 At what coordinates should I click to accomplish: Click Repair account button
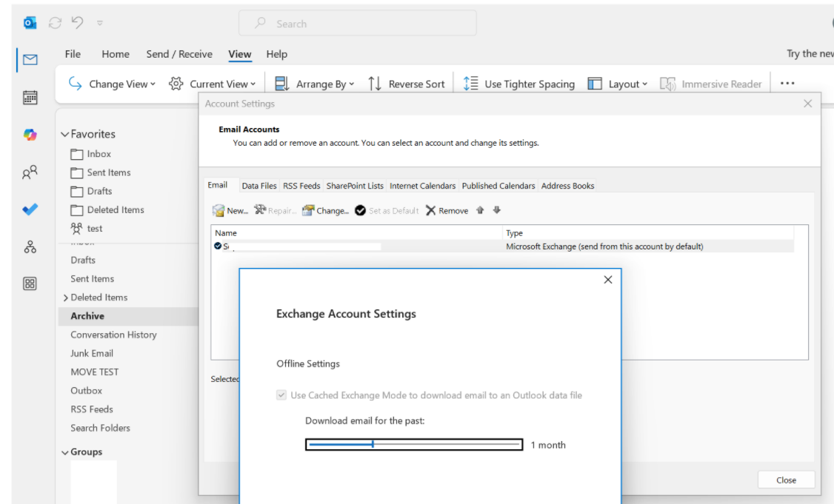coord(275,210)
